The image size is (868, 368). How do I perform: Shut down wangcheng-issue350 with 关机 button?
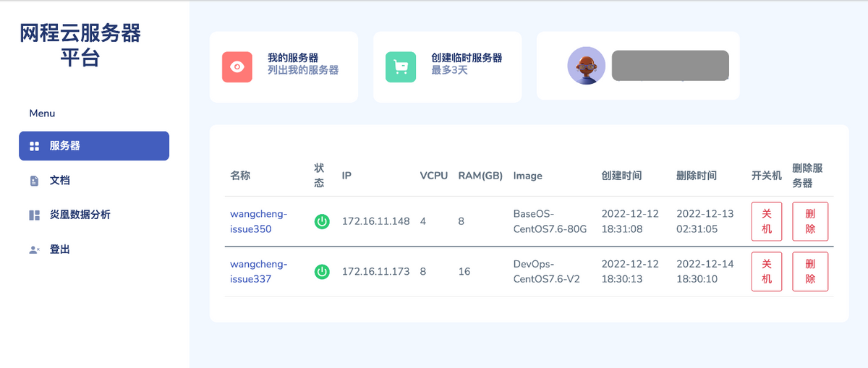pos(767,221)
